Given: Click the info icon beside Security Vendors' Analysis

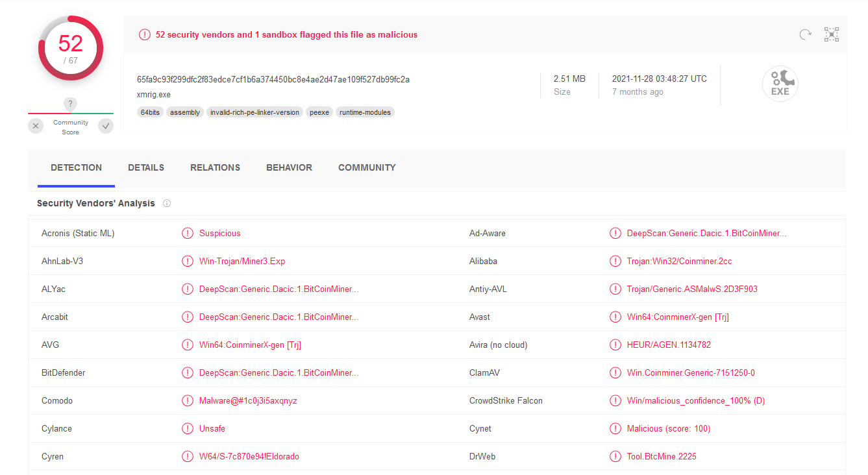Looking at the screenshot, I should pos(167,203).
